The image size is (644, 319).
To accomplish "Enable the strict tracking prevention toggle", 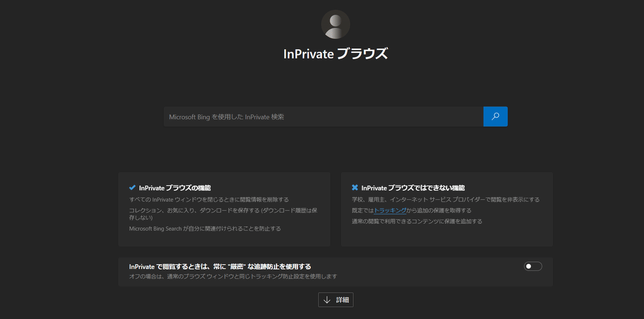I will 533,266.
